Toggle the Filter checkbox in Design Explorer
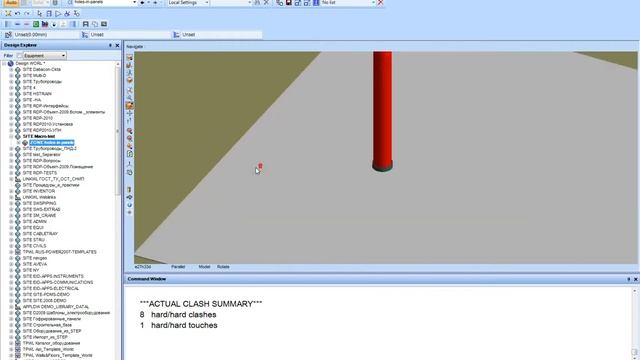The image size is (640, 360). pyautogui.click(x=20, y=56)
